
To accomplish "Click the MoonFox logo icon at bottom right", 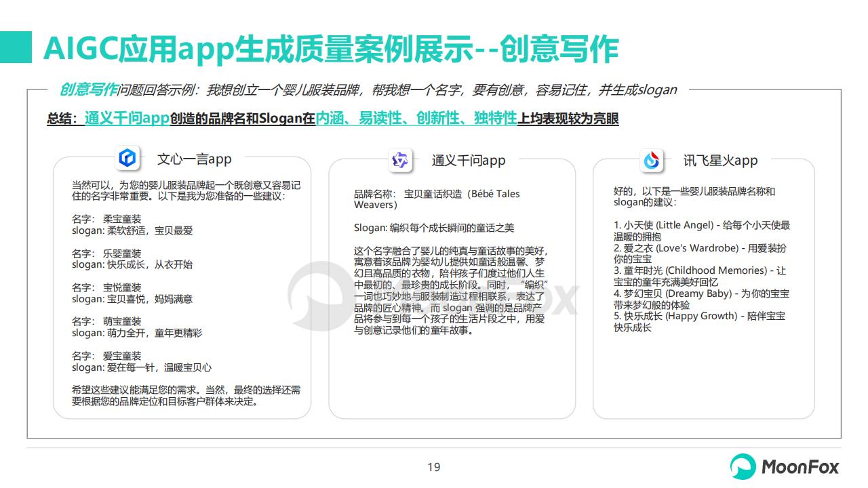I will coord(743,467).
